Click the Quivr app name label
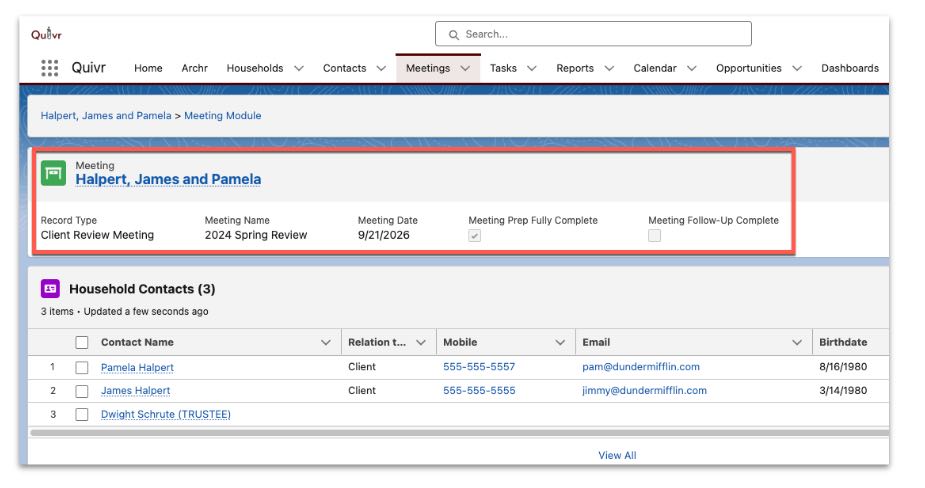 88,67
